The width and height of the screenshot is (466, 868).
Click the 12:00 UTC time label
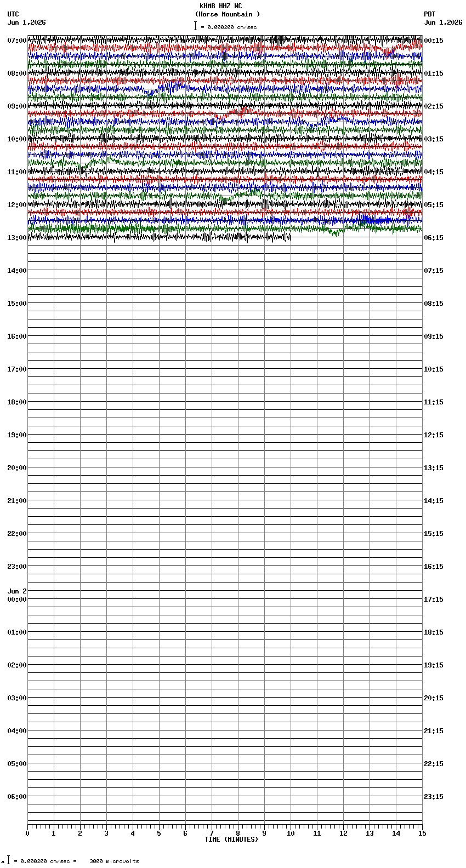pos(17,205)
